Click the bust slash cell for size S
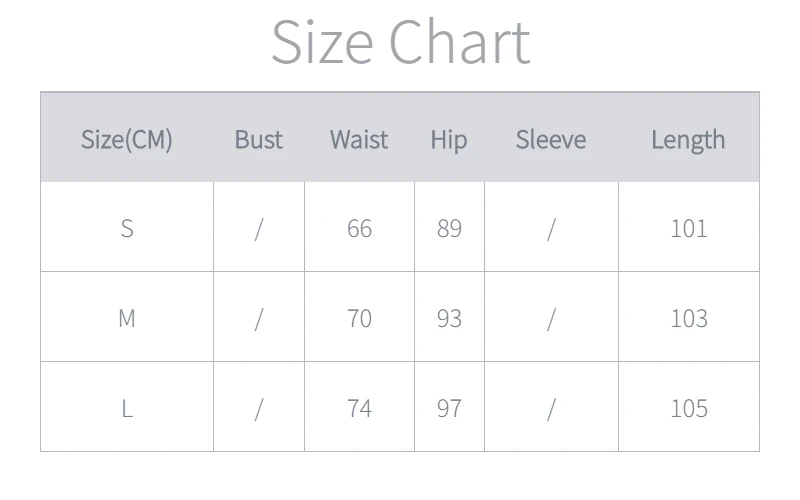800x500 pixels. (x=259, y=228)
